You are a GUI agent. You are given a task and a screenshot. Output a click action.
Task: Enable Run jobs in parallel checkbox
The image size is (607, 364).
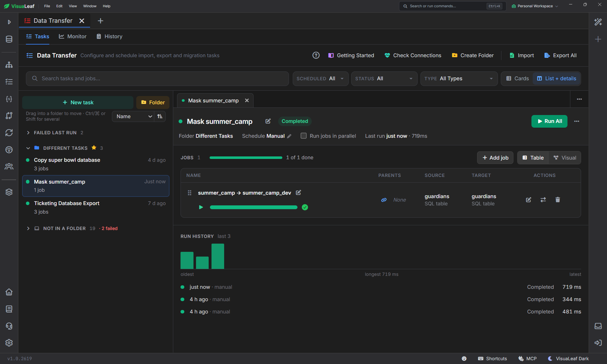303,136
